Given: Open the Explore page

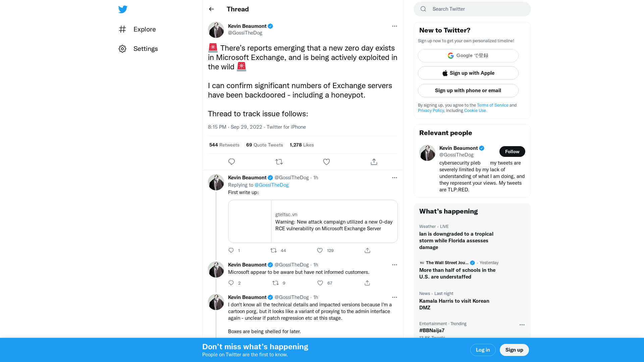Looking at the screenshot, I should pos(144,29).
